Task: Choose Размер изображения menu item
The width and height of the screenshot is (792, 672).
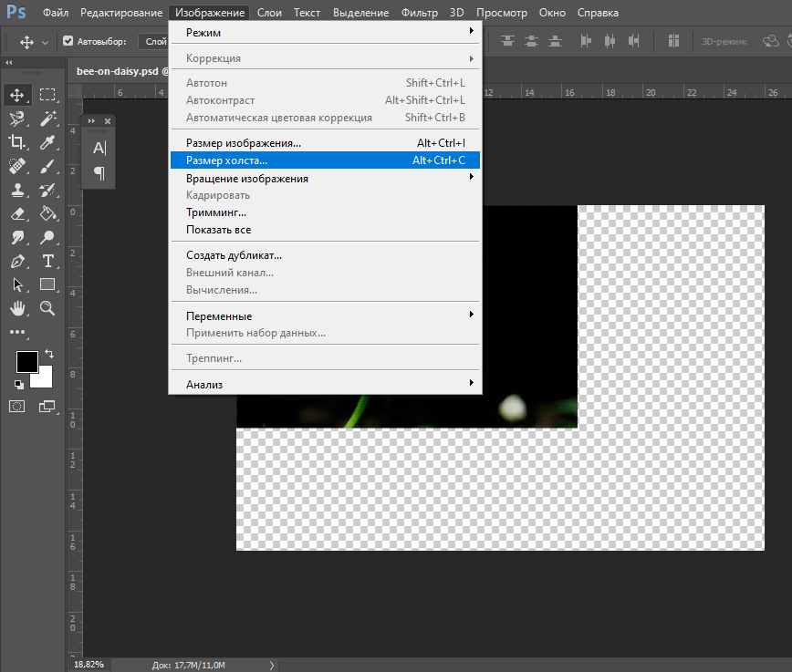Action: pos(325,143)
